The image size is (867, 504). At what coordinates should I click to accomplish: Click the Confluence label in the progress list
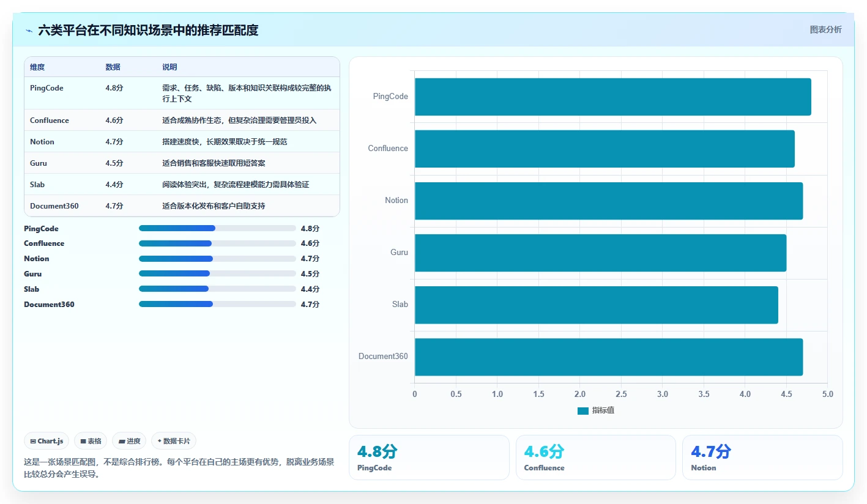click(x=44, y=243)
